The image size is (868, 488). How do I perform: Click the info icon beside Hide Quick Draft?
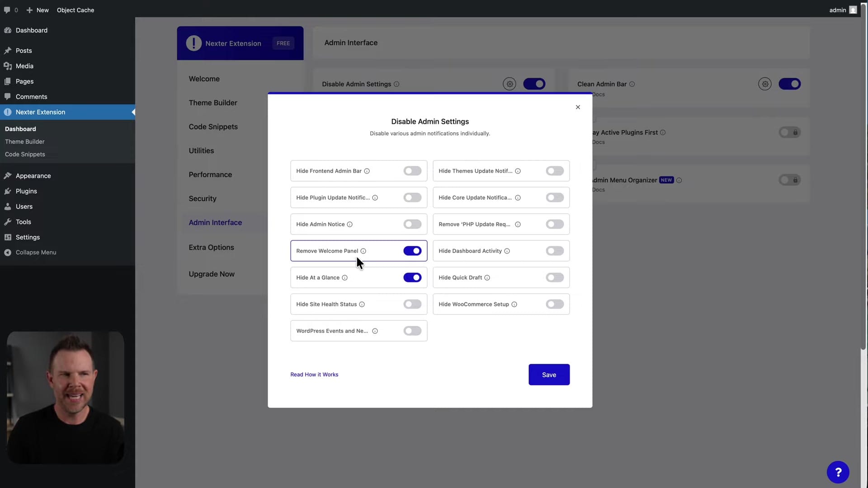487,277
